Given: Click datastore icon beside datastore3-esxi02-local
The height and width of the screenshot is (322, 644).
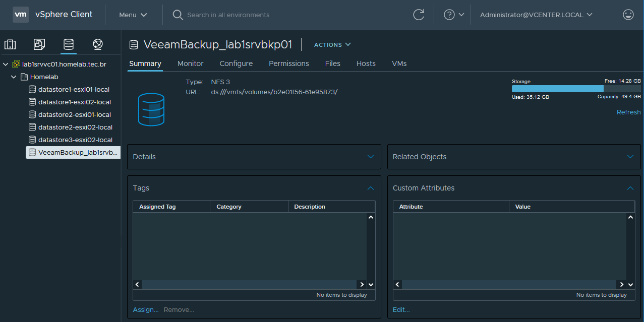Looking at the screenshot, I should [32, 140].
